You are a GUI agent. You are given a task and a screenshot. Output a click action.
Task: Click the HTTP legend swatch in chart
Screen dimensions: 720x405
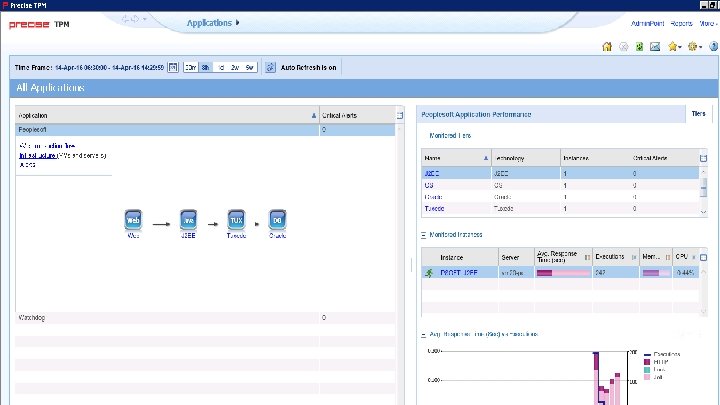[x=647, y=362]
